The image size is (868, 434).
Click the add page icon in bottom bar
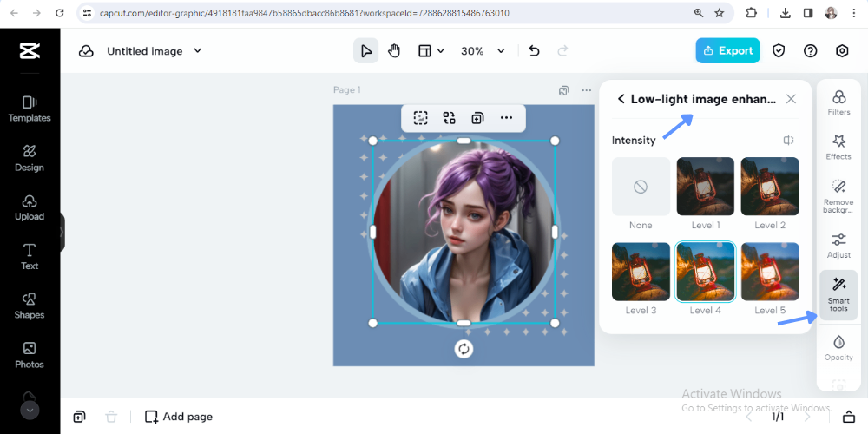(79, 417)
